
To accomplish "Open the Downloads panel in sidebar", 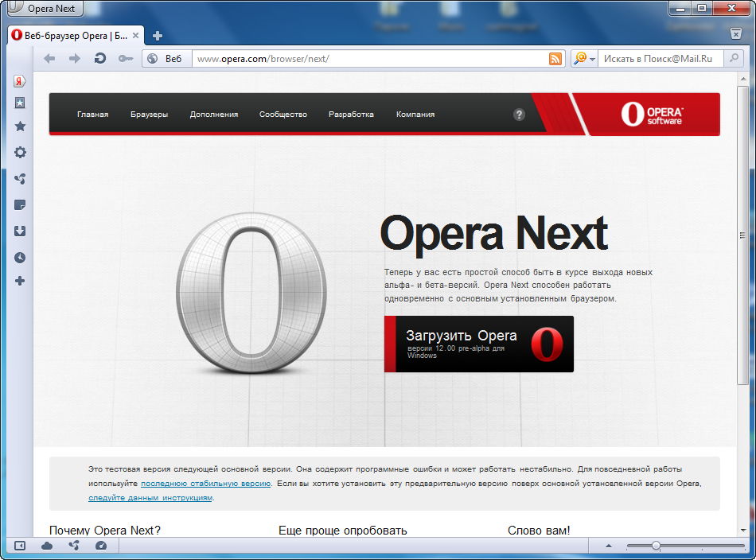I will tap(20, 231).
